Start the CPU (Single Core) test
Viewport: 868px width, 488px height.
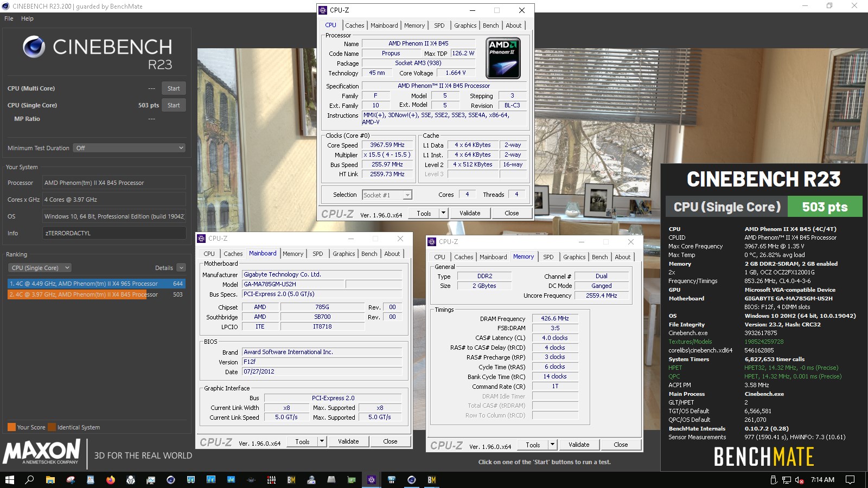coord(174,105)
